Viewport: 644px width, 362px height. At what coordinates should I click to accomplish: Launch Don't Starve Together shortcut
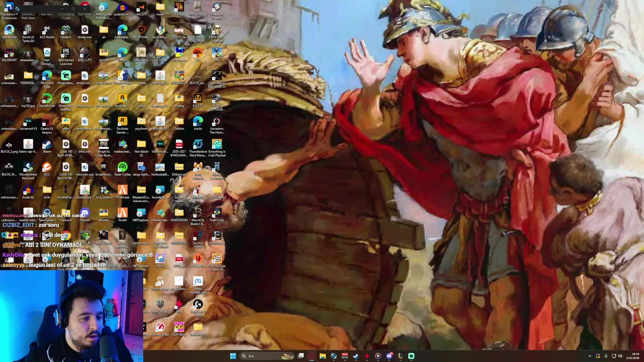coord(217,33)
